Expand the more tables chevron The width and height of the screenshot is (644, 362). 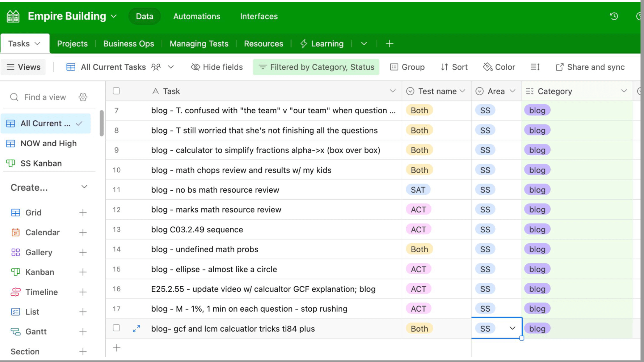pyautogui.click(x=364, y=44)
